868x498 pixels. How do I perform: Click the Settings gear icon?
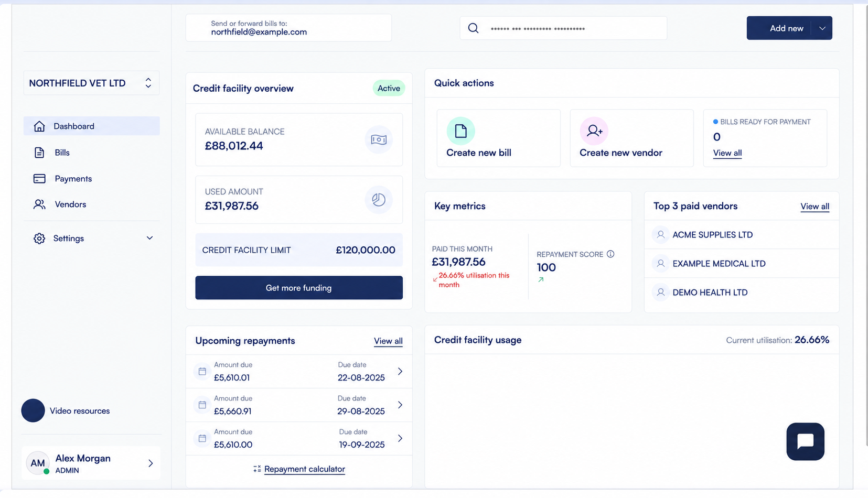coord(39,239)
